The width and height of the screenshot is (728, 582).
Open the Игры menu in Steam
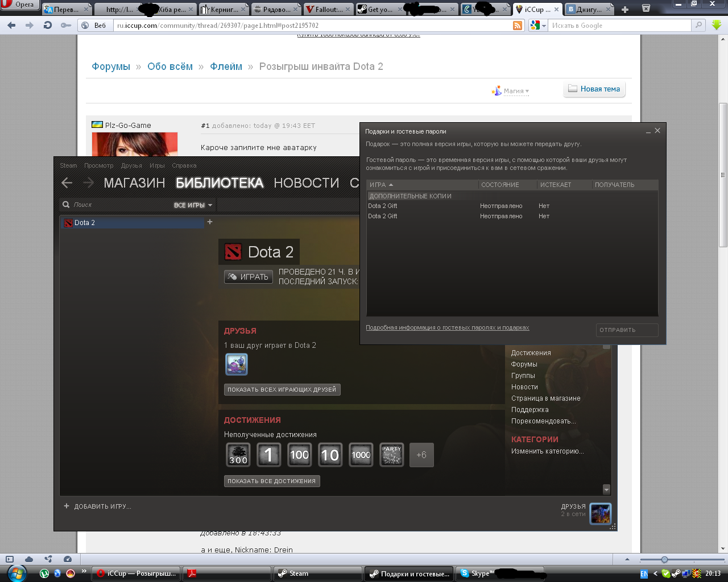point(157,165)
